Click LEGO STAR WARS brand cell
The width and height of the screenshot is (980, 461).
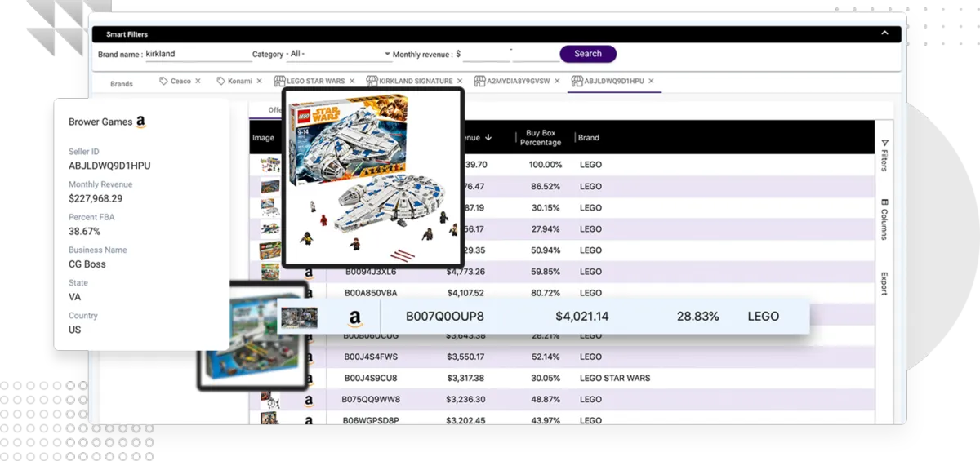click(x=615, y=378)
